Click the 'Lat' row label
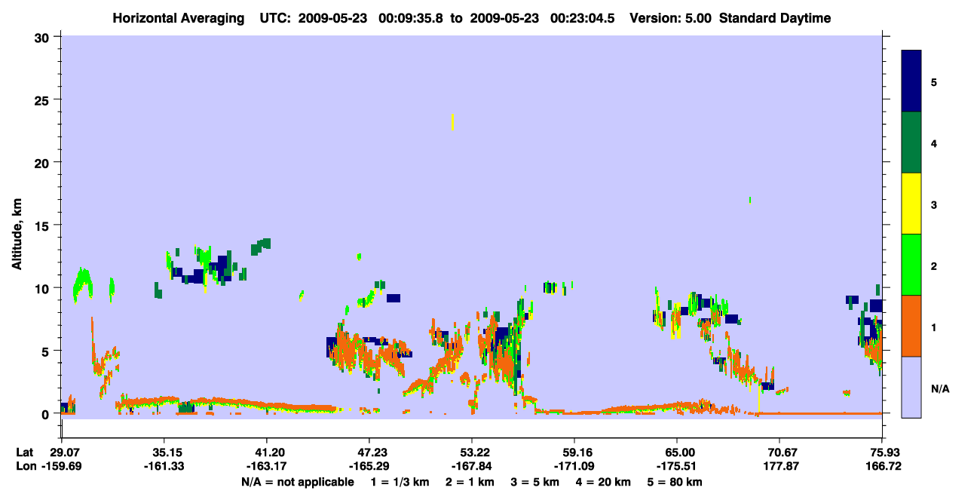Screen dimensions: 980x503 pyautogui.click(x=25, y=452)
